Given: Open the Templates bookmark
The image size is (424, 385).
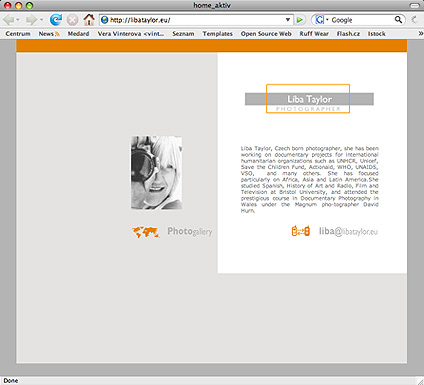Looking at the screenshot, I should tap(218, 34).
